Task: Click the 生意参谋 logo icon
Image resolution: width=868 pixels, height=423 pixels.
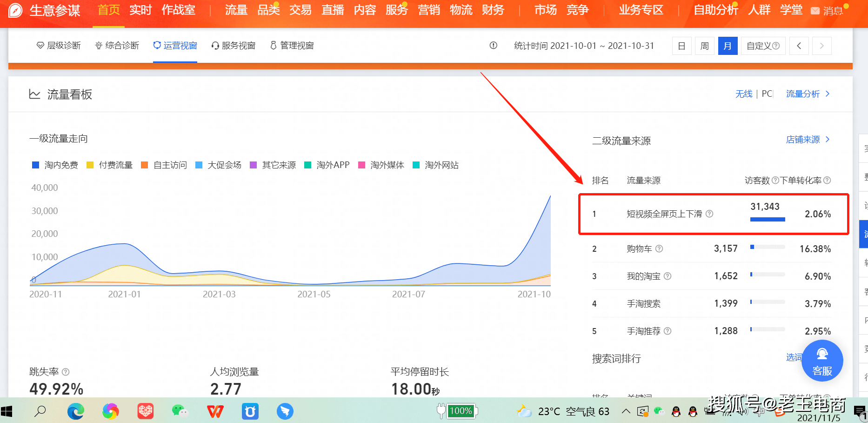Action: click(15, 10)
